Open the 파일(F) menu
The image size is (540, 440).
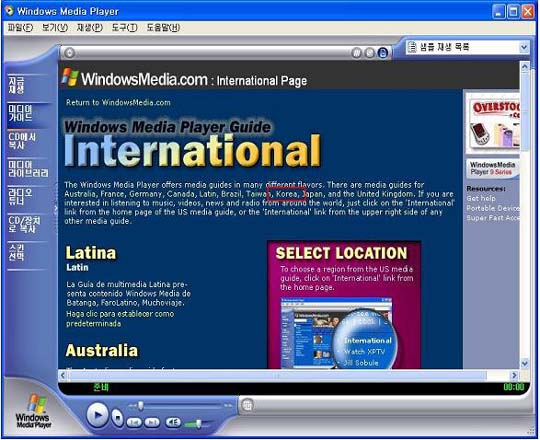(x=20, y=28)
